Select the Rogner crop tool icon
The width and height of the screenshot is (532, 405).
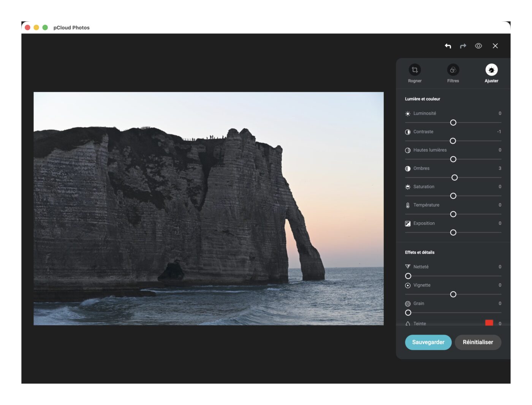[x=415, y=70]
